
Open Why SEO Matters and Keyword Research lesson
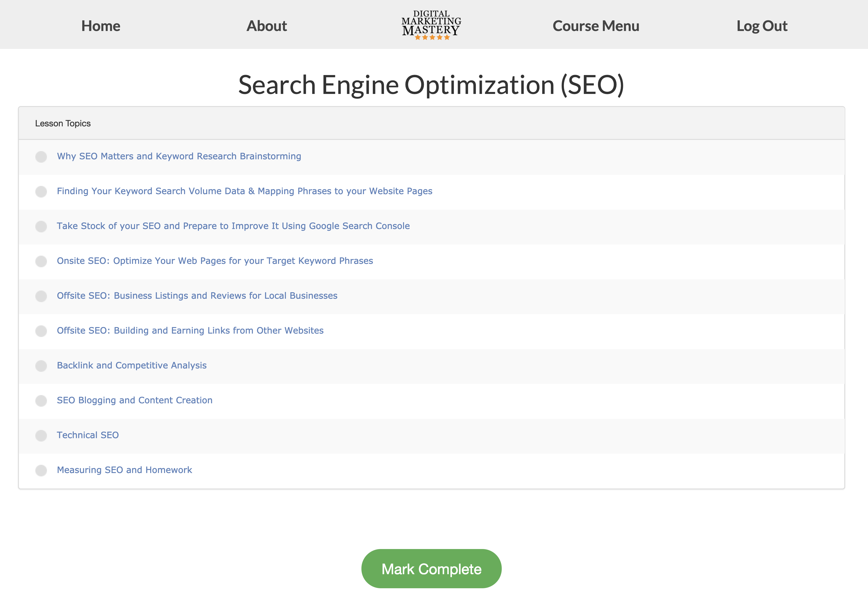179,156
